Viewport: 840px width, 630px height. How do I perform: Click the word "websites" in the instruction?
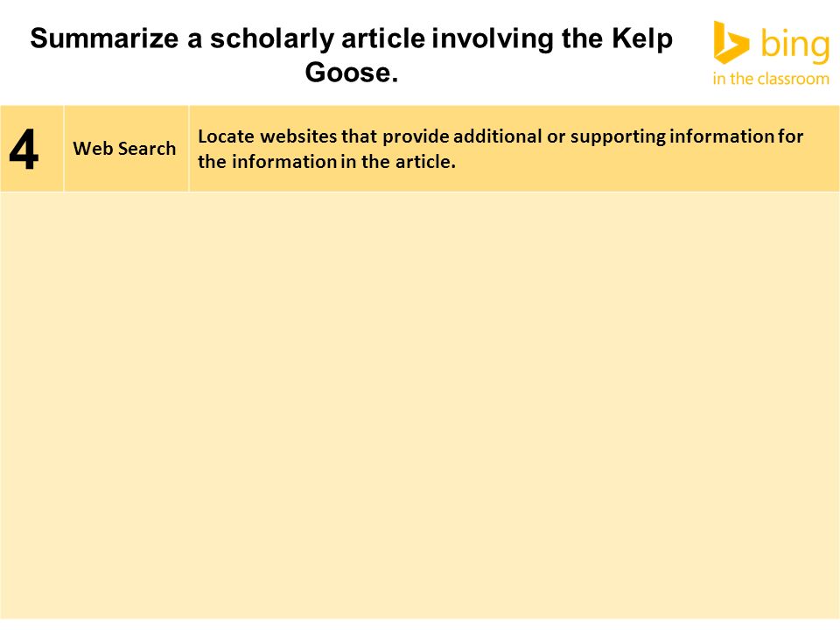pos(298,136)
